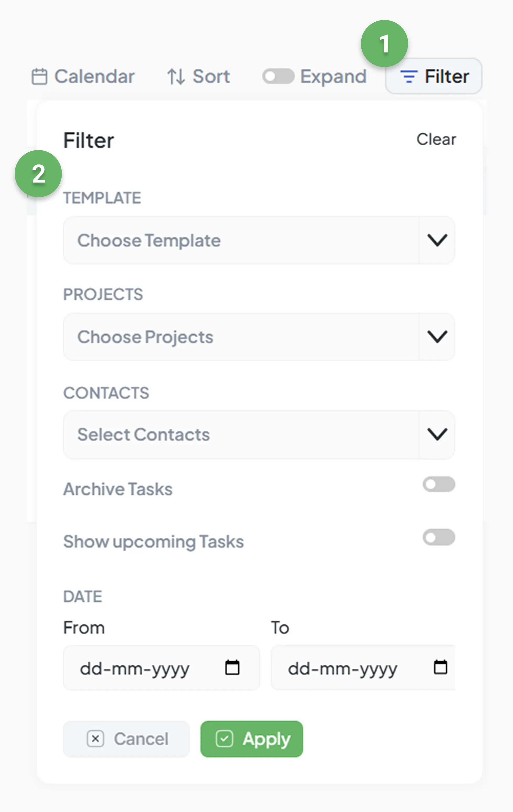Clear all active filters
The image size is (513, 812).
[436, 139]
